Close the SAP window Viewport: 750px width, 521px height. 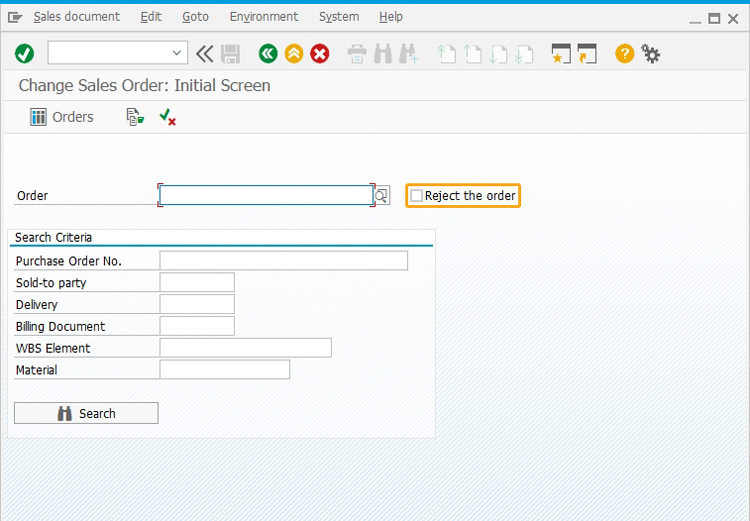point(733,19)
